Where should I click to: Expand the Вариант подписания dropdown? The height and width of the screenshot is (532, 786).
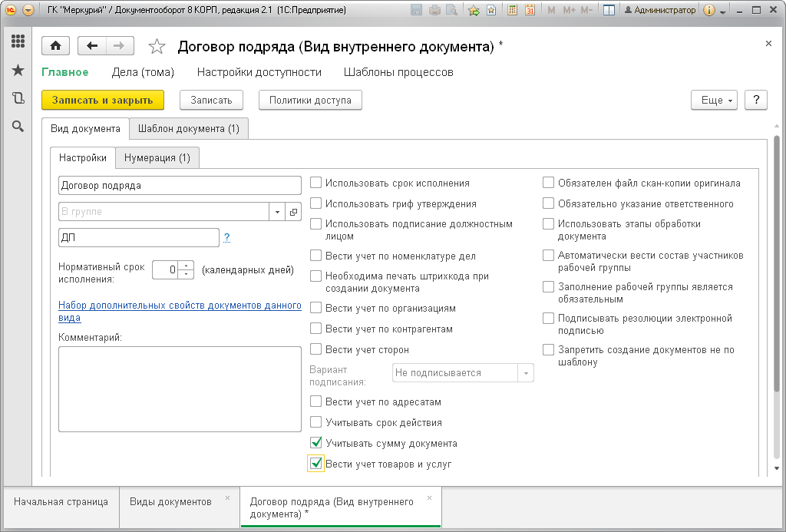pyautogui.click(x=526, y=373)
